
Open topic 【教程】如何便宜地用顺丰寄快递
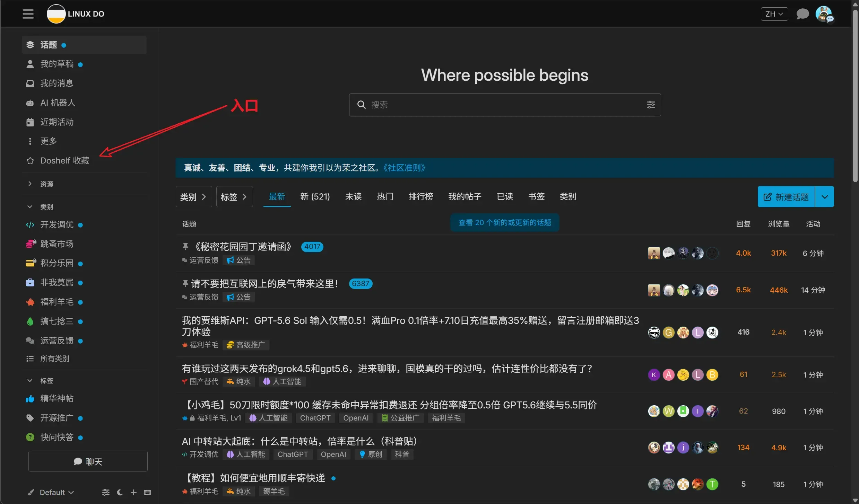tap(254, 478)
